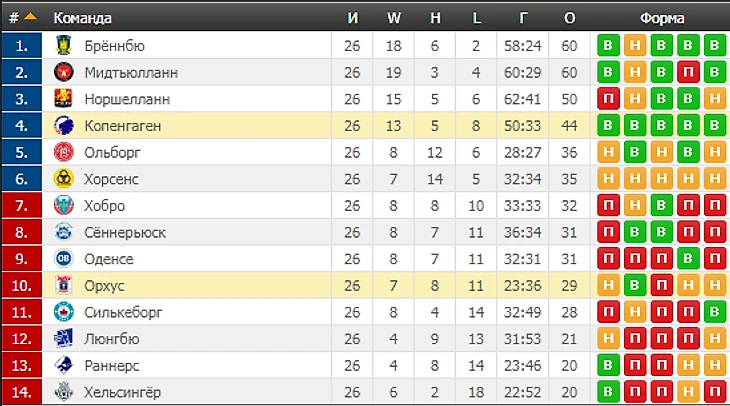The height and width of the screenshot is (406, 730).
Task: Open the Орхус team link
Action: coord(105,286)
